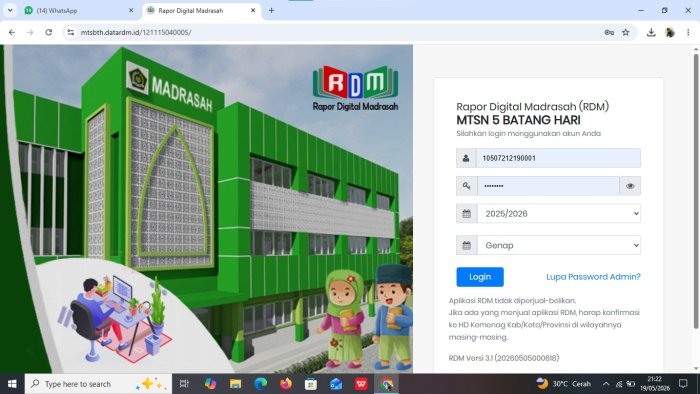Launch Microsoft Edge from taskbar
Viewport: 700px width, 394px height.
pos(261,384)
